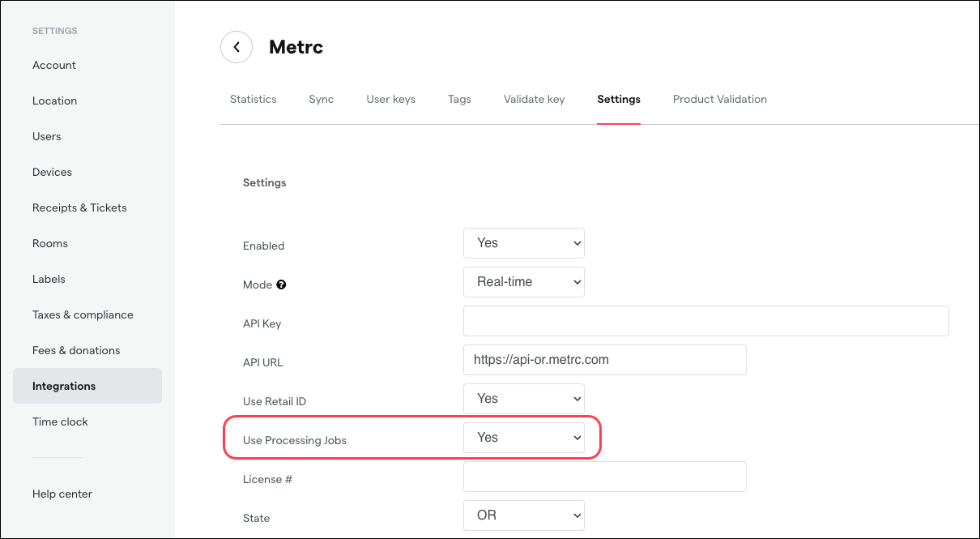Open Rooms settings in sidebar

(x=50, y=243)
